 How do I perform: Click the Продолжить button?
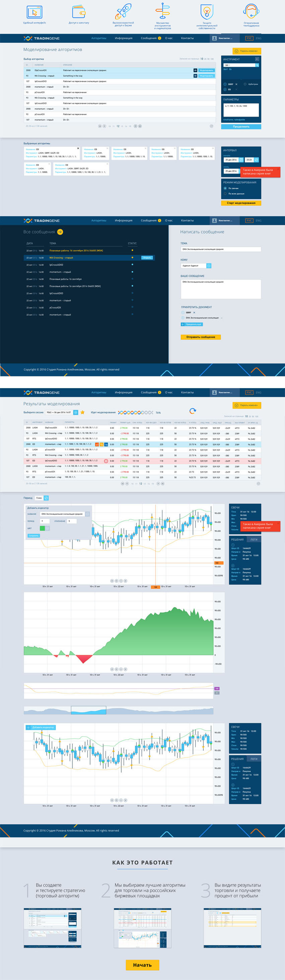[x=241, y=127]
